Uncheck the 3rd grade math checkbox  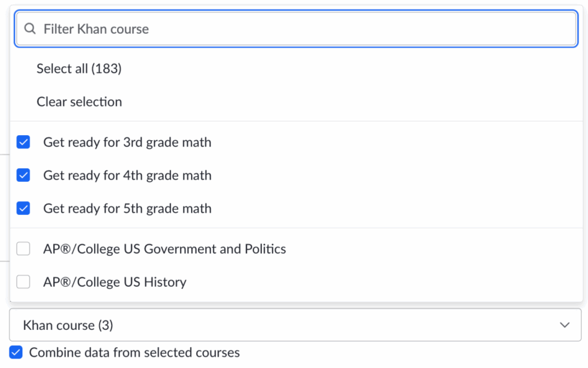click(x=24, y=142)
